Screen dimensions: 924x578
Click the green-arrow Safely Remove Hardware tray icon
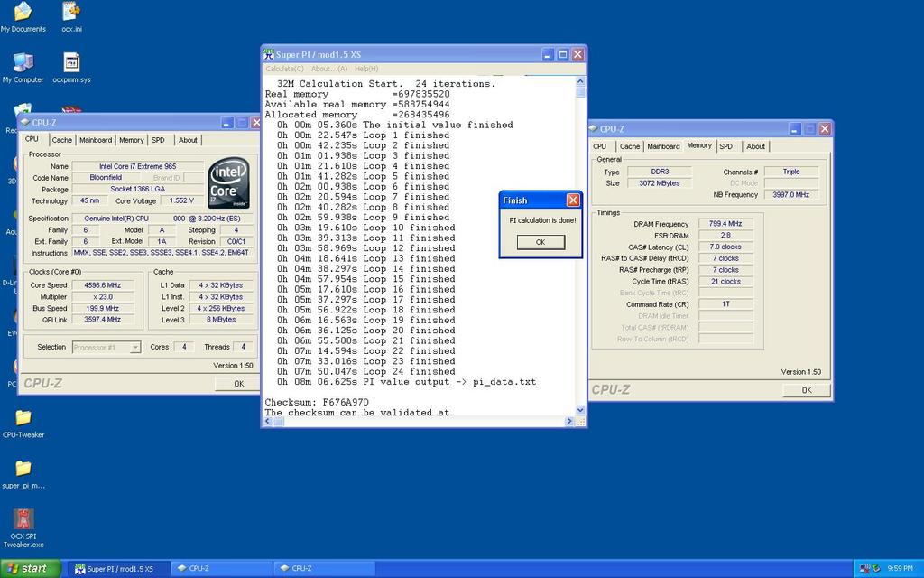click(x=875, y=569)
